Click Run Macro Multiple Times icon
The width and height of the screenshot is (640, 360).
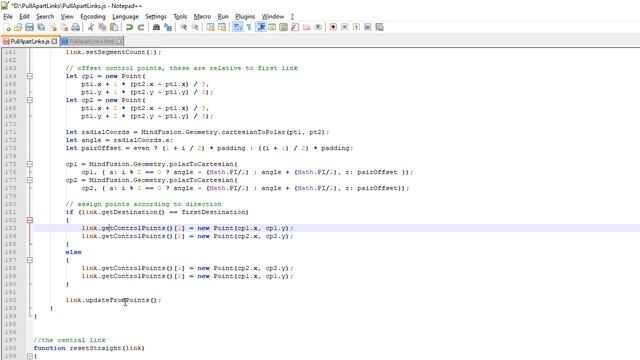click(x=367, y=27)
